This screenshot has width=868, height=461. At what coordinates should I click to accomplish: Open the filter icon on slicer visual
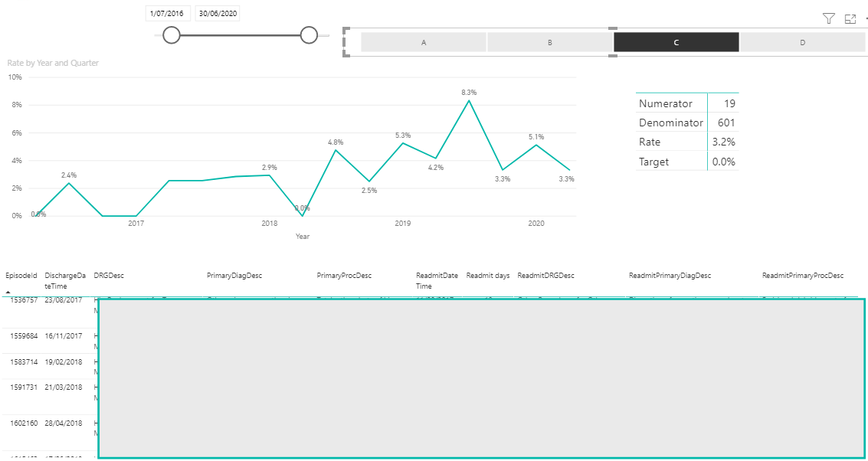pos(828,19)
